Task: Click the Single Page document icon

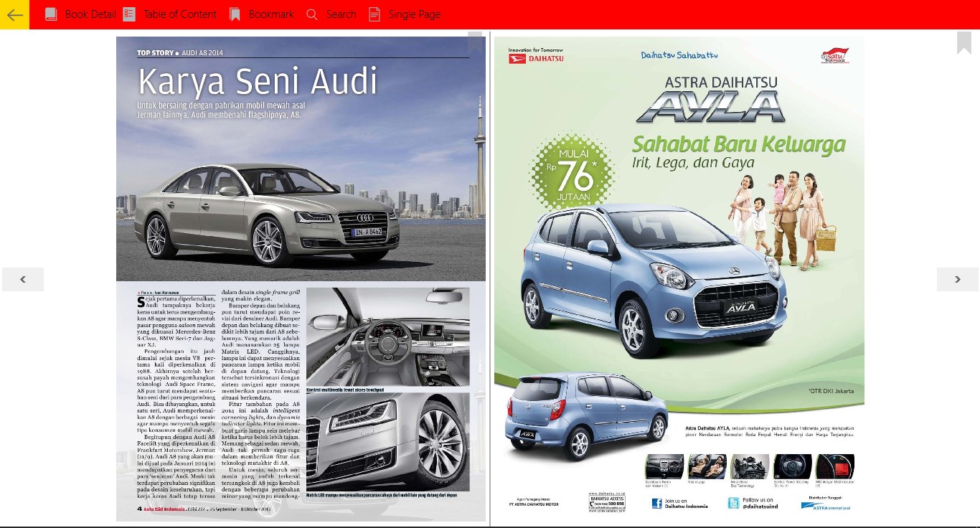Action: coord(374,14)
